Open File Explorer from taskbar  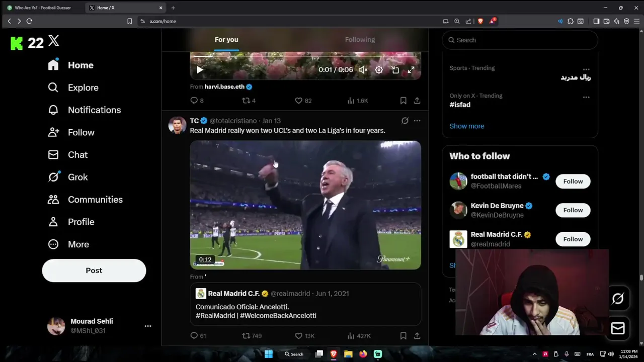tap(348, 354)
